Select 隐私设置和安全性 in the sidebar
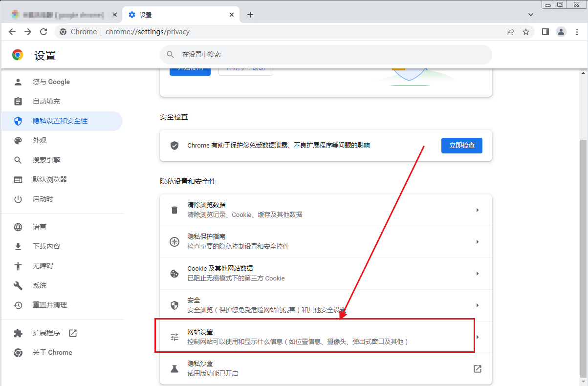Screen dimensions: 588x386 (62, 121)
